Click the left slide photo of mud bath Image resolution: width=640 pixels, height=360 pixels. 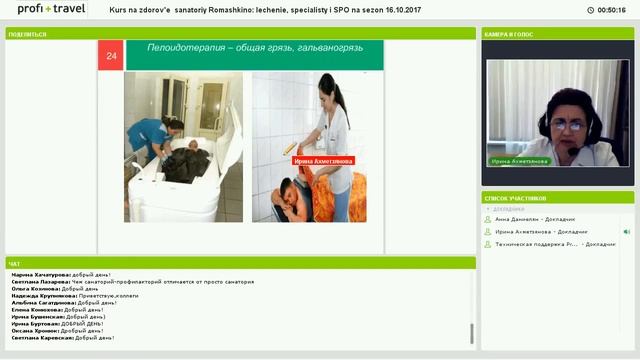click(x=183, y=147)
